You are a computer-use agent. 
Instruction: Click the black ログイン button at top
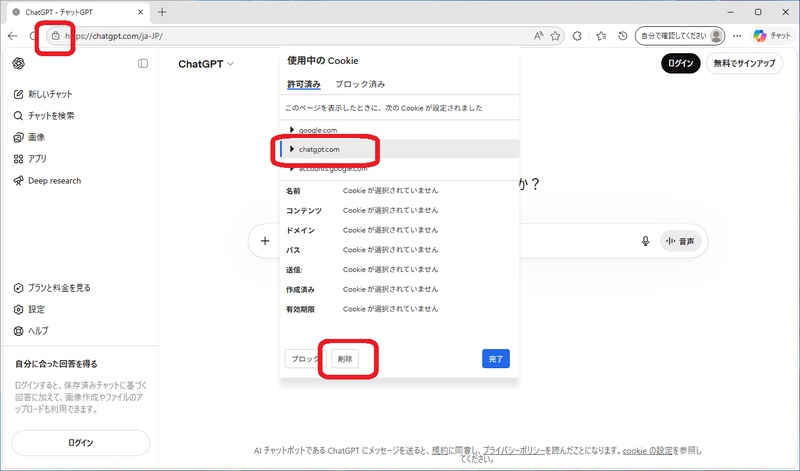click(681, 63)
